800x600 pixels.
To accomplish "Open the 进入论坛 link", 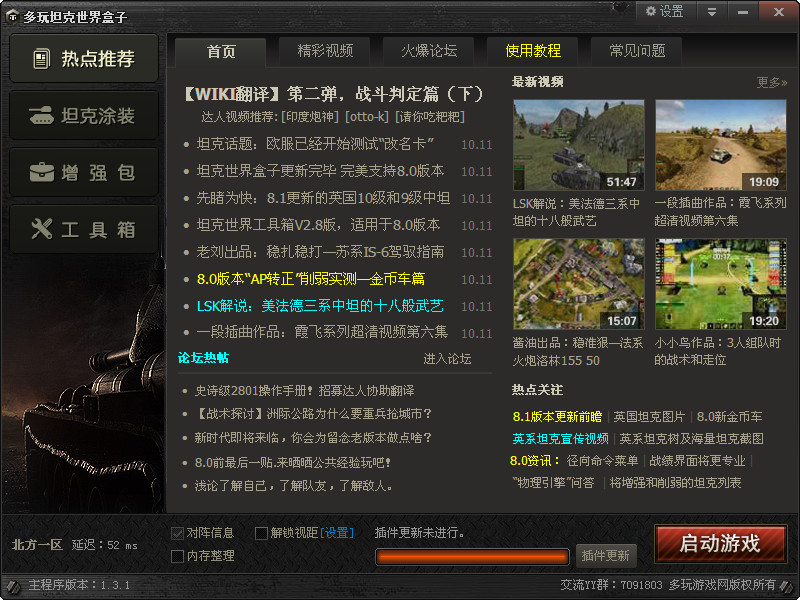I will pyautogui.click(x=447, y=359).
